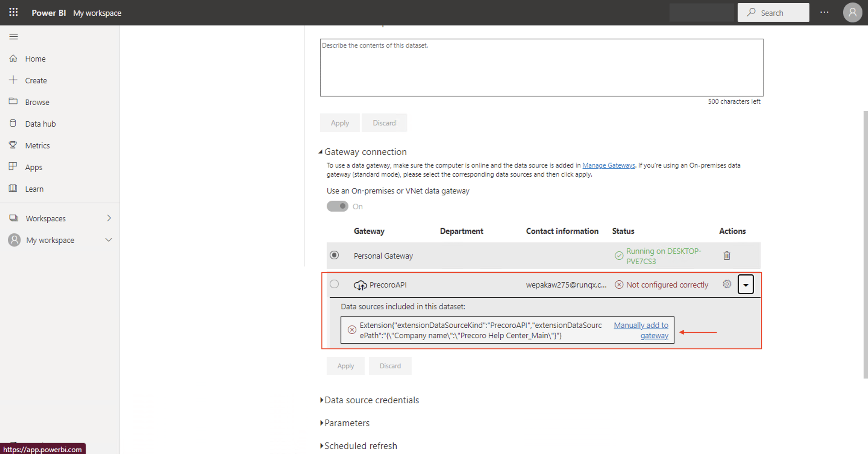Screen dimensions: 868x454
Task: Click the Data hub icon
Action: pyautogui.click(x=13, y=123)
